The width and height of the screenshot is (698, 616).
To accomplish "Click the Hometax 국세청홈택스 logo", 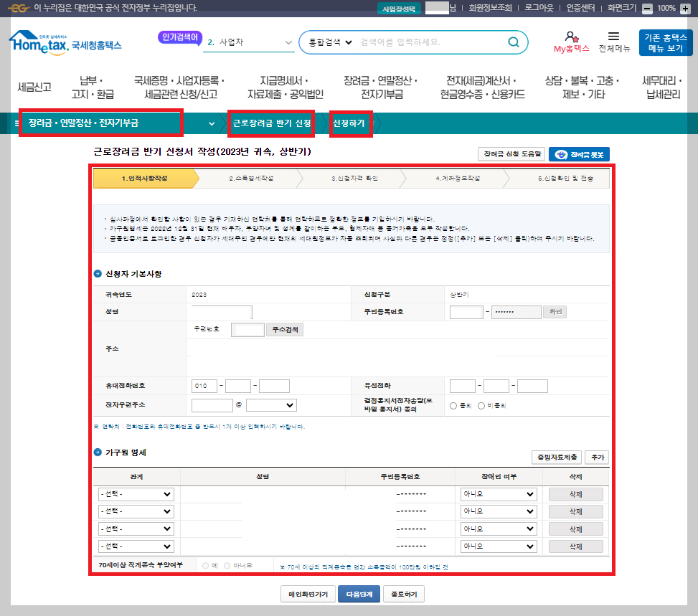I will click(65, 43).
